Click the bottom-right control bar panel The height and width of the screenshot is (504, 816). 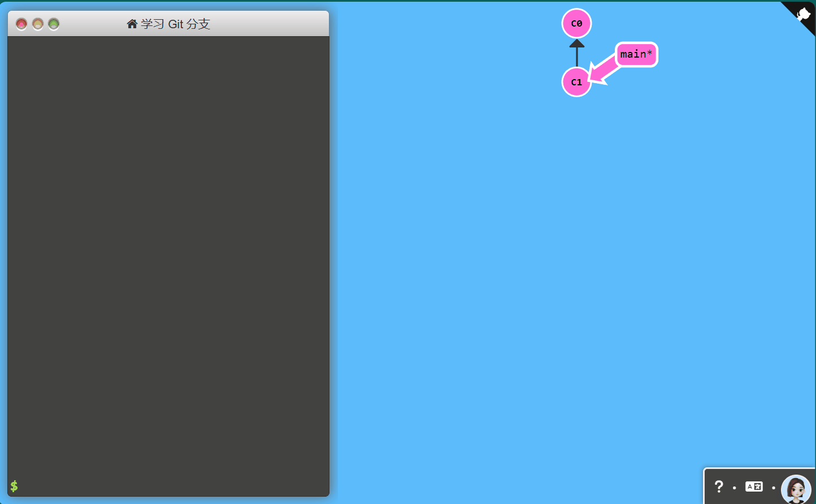click(x=757, y=486)
